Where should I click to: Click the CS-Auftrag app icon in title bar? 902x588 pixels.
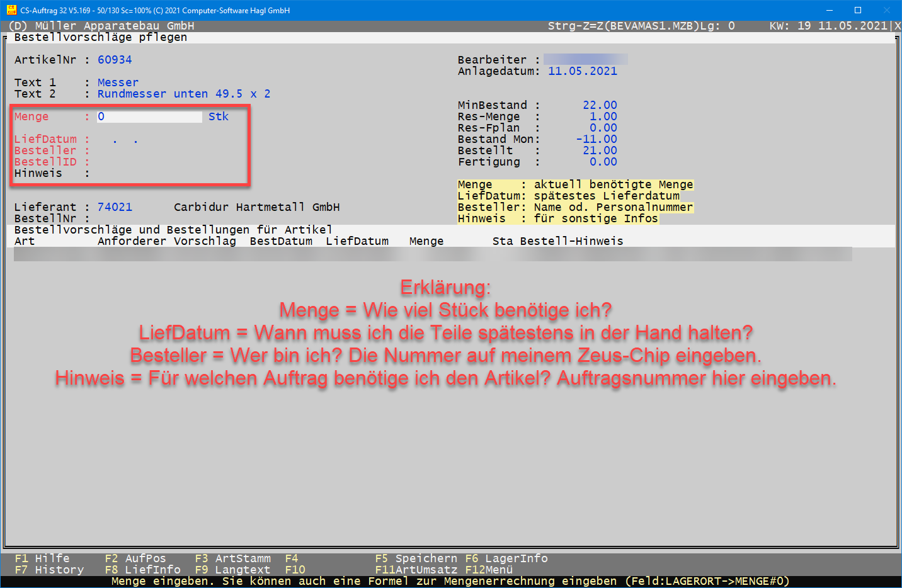11,10
